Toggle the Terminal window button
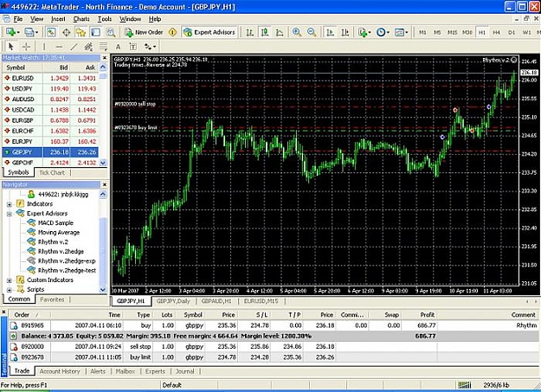Image resolution: width=541 pixels, height=392 pixels. [95, 32]
